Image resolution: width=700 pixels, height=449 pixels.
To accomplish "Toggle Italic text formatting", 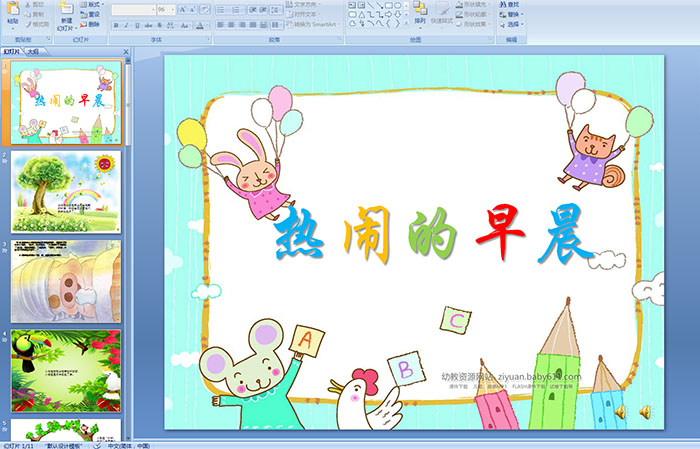I will 125,24.
